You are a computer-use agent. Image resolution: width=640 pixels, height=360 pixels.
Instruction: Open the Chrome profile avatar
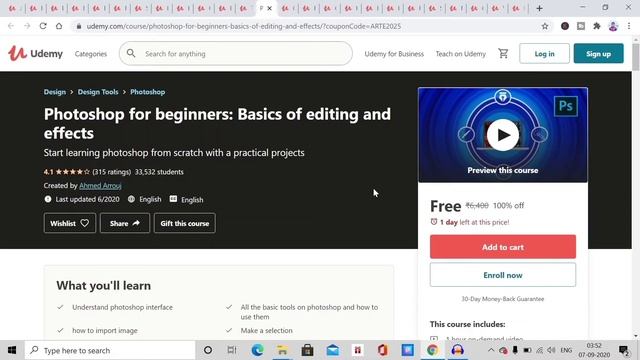pos(613,26)
